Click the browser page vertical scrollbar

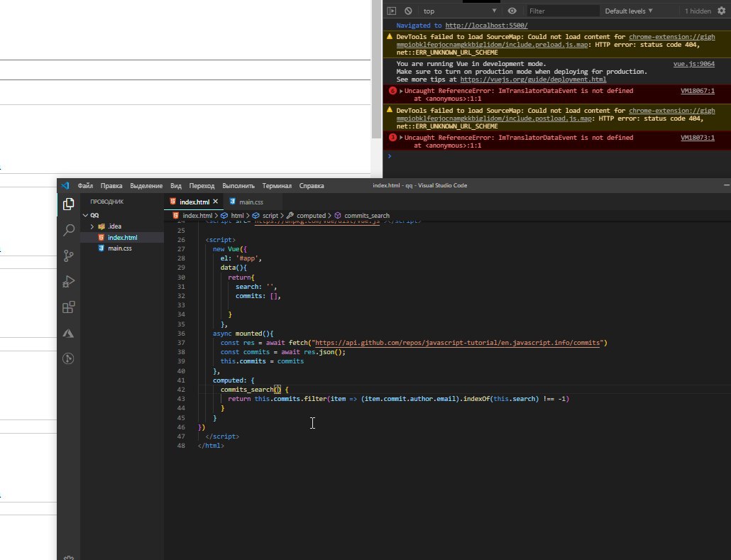376,70
